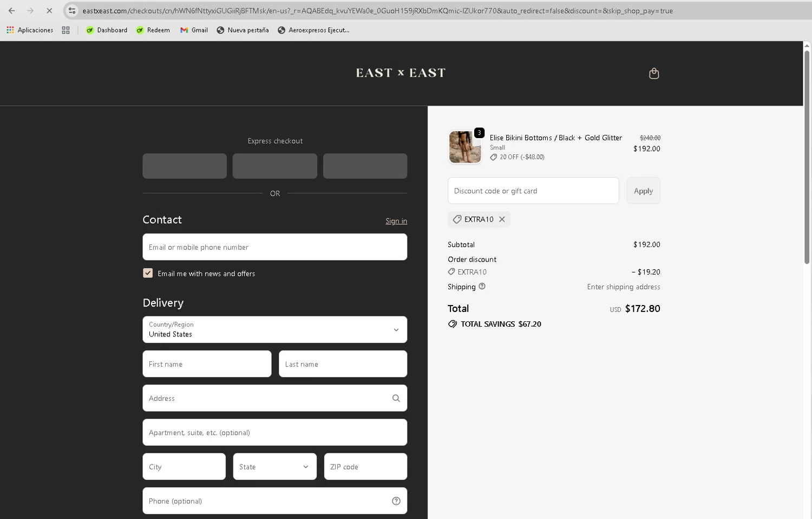This screenshot has width=812, height=519.
Task: Open the Gmail bookmark
Action: 194,30
